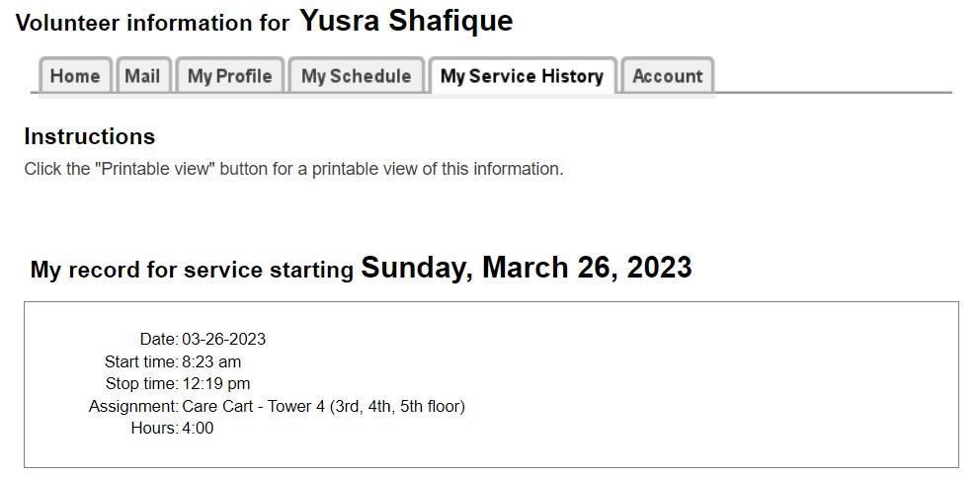The image size is (980, 477).
Task: Click the Printable view instruction sentence
Action: point(293,169)
